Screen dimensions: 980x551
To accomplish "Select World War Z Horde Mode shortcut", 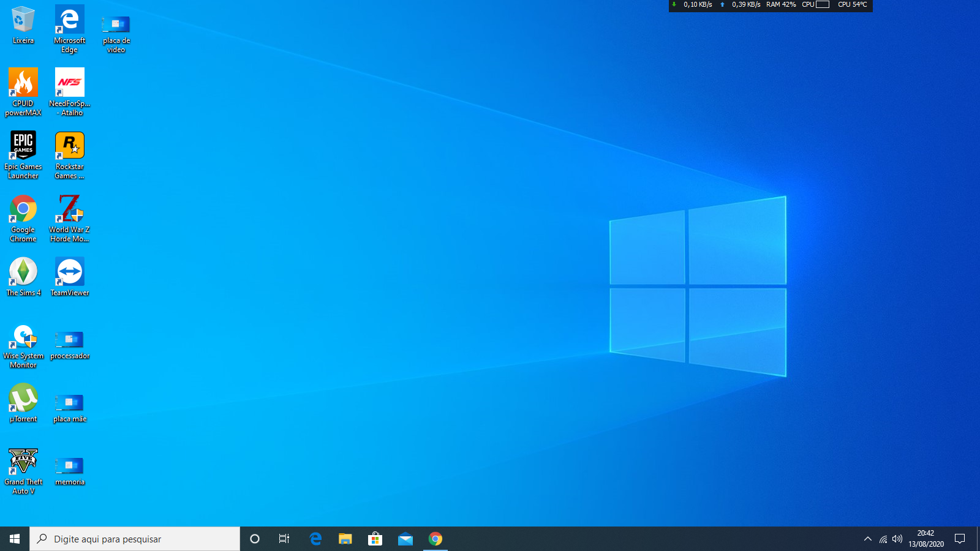I will (70, 218).
